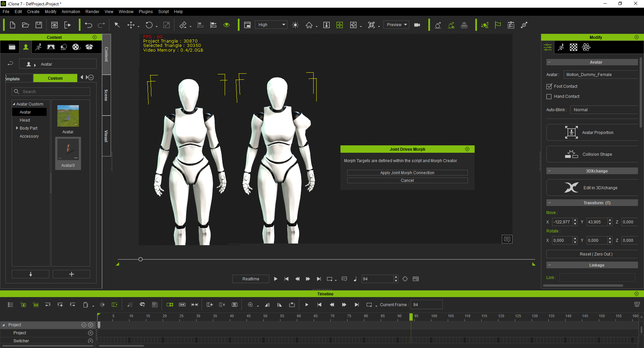644x348 pixels.
Task: Open the Script menu
Action: [163, 12]
